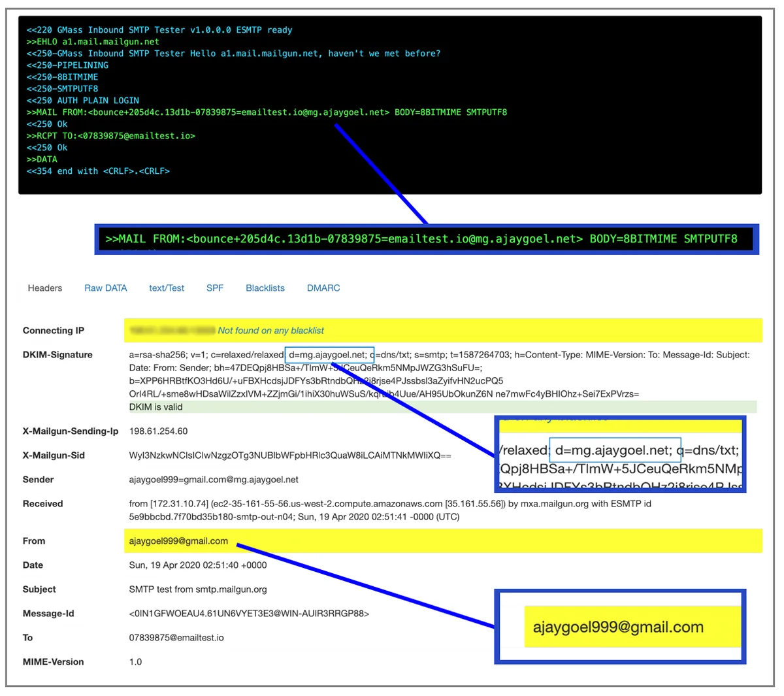Image resolution: width=784 pixels, height=696 pixels.
Task: Click the 'haven't we met before?' greeting line
Action: tap(234, 54)
